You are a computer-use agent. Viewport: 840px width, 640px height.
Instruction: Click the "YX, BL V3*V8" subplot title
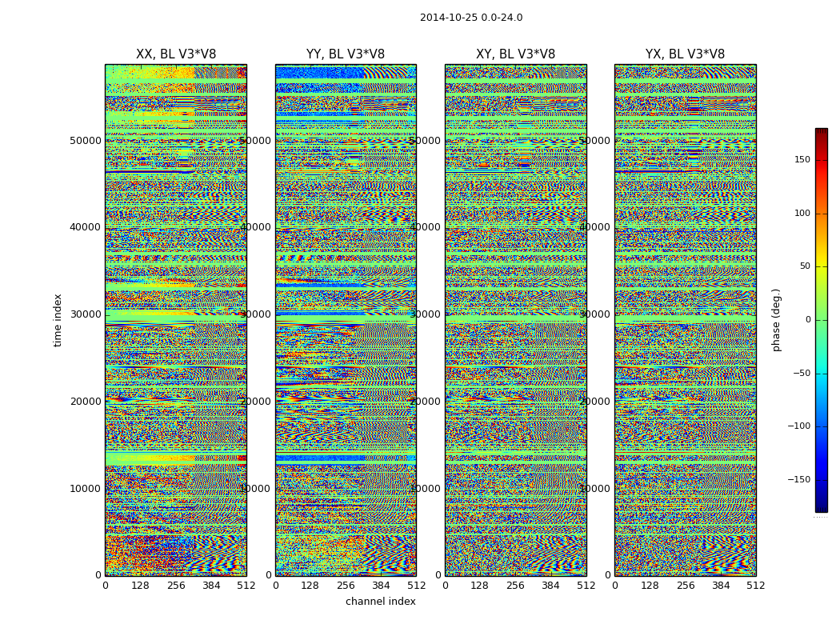pyautogui.click(x=685, y=54)
